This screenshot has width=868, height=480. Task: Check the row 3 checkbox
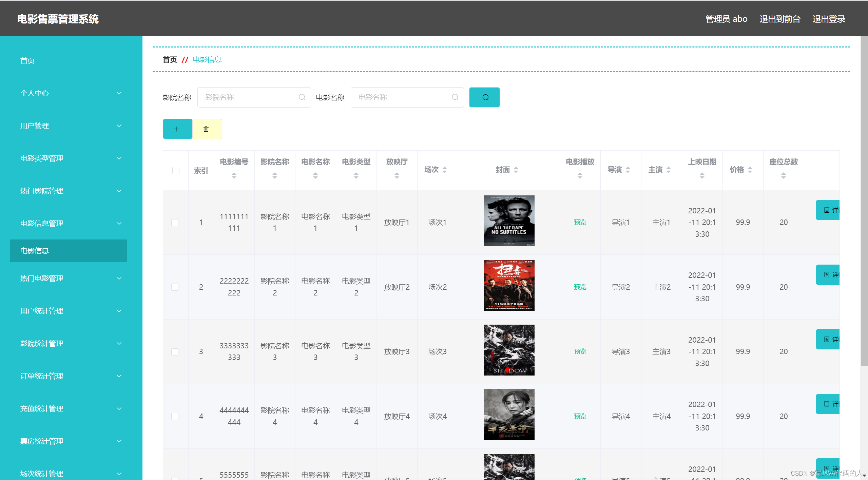pyautogui.click(x=175, y=352)
